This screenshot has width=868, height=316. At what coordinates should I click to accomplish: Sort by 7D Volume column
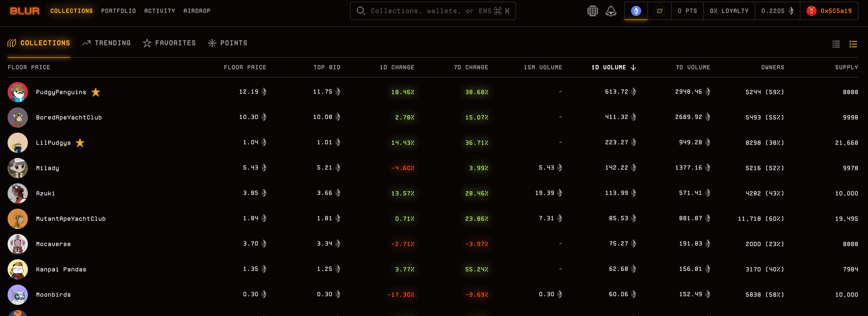(x=693, y=67)
